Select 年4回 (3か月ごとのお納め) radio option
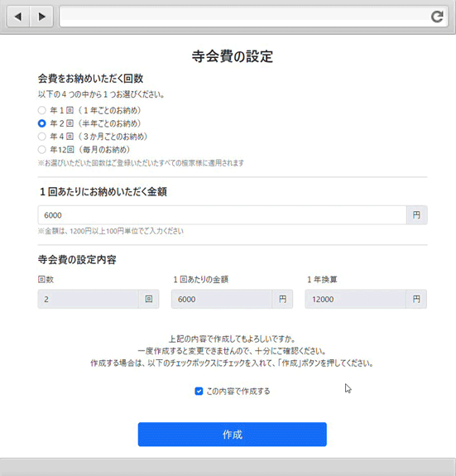 (42, 137)
